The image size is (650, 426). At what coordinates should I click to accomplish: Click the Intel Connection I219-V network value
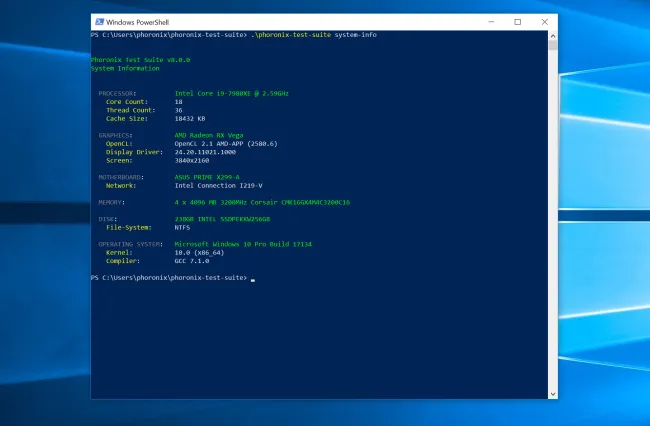click(x=218, y=185)
